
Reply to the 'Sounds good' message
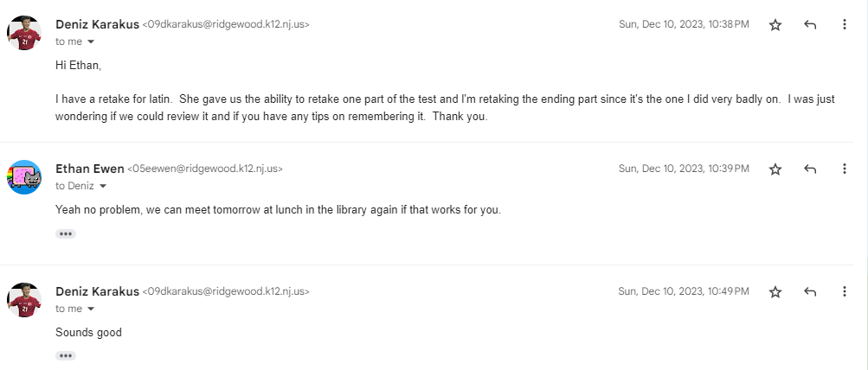pyautogui.click(x=810, y=292)
